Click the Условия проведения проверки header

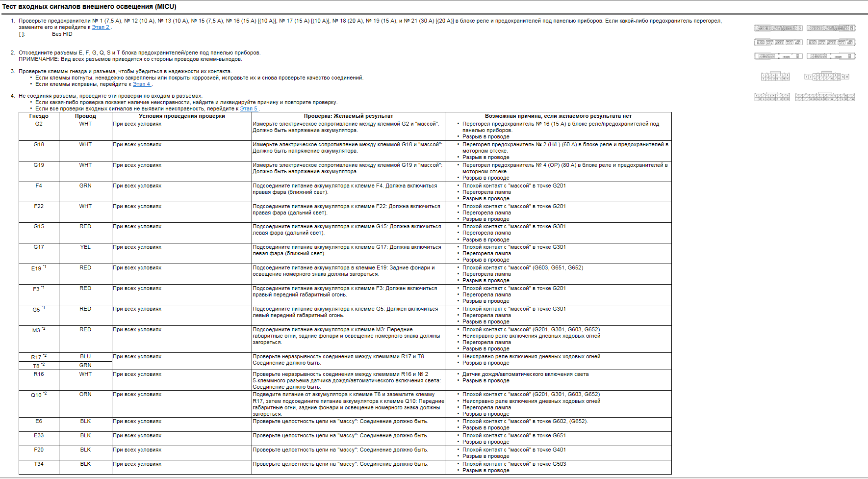point(182,116)
